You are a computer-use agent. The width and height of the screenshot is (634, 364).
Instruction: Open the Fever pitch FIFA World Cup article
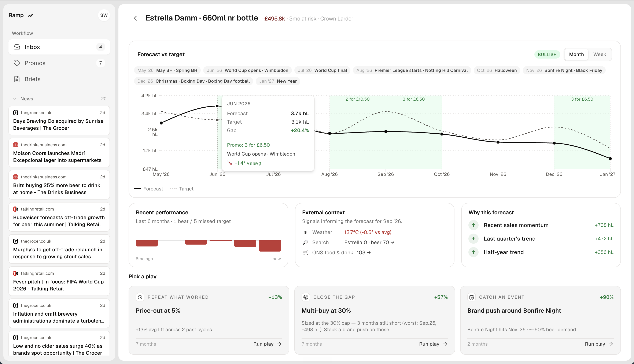pos(59,281)
